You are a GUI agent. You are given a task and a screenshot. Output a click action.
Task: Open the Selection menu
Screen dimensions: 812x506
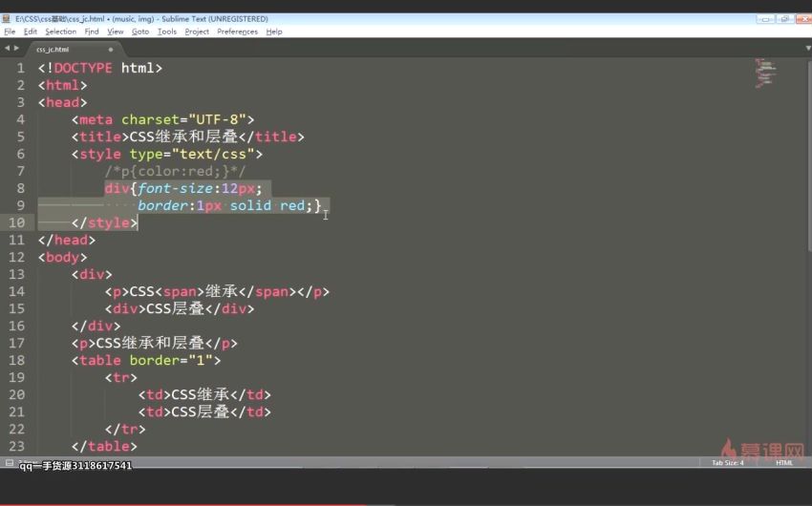pos(60,32)
